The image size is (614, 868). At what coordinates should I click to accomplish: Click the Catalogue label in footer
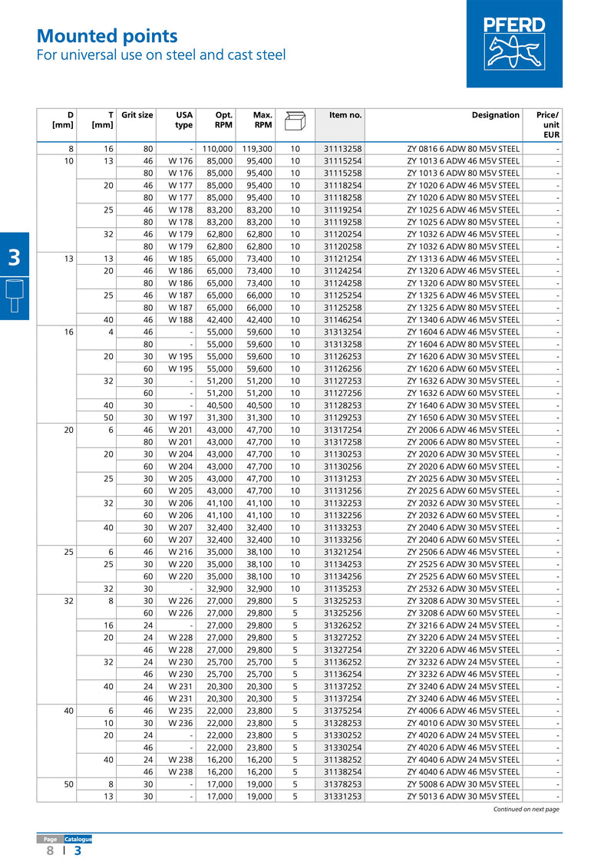[78, 839]
